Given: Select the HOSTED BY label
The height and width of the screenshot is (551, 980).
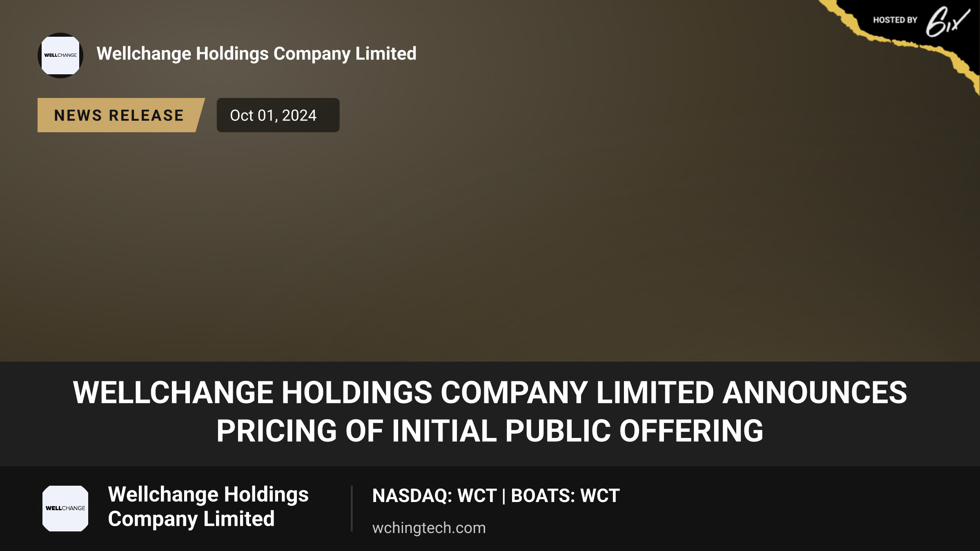Looking at the screenshot, I should pos(895,20).
